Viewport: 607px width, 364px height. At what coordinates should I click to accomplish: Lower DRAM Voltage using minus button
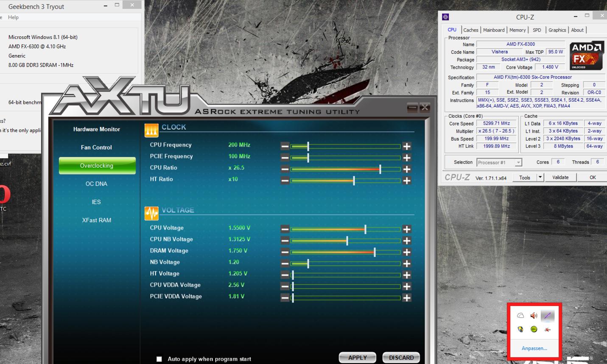(x=285, y=252)
